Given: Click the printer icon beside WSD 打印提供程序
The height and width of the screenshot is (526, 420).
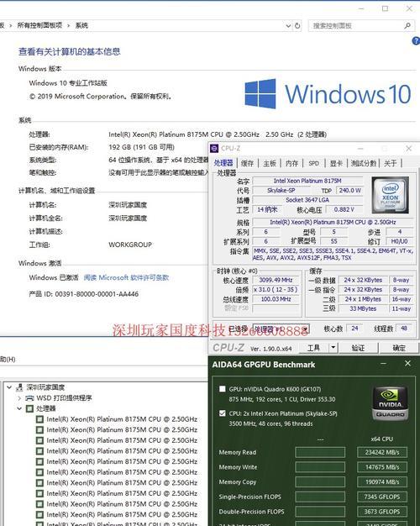Looking at the screenshot, I should point(30,398).
